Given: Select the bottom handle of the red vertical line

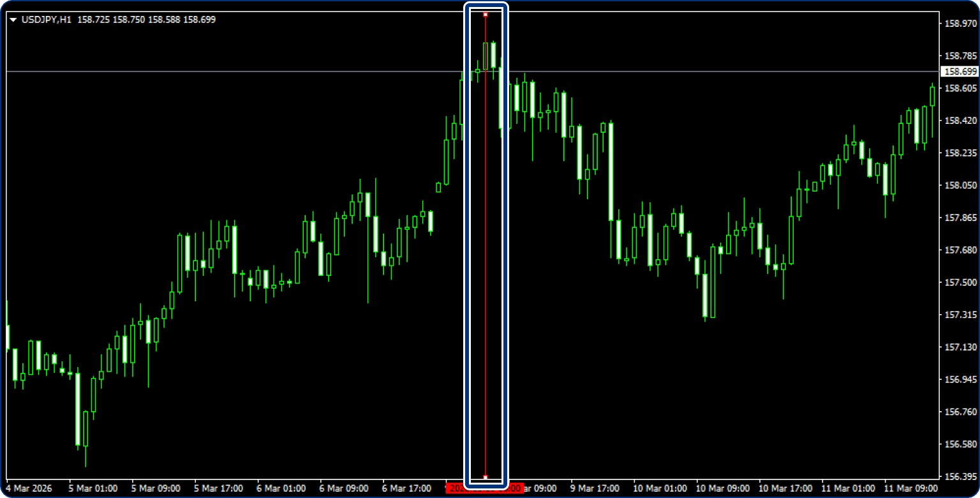Looking at the screenshot, I should pos(486,477).
